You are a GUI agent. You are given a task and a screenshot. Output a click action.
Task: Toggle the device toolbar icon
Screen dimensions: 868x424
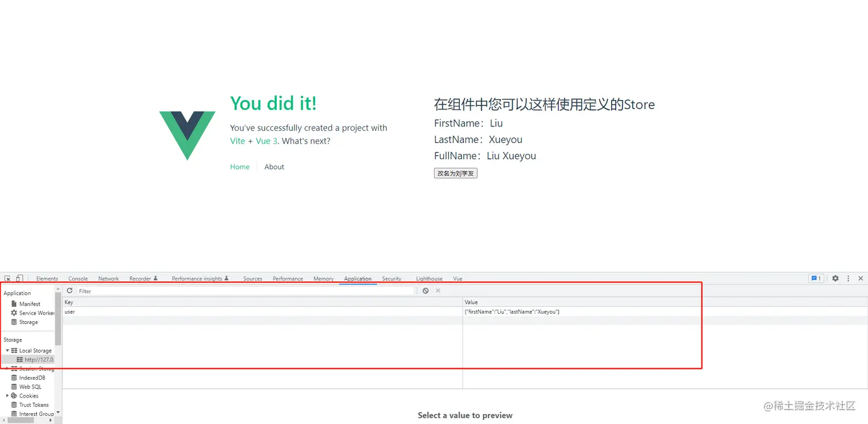tap(20, 279)
